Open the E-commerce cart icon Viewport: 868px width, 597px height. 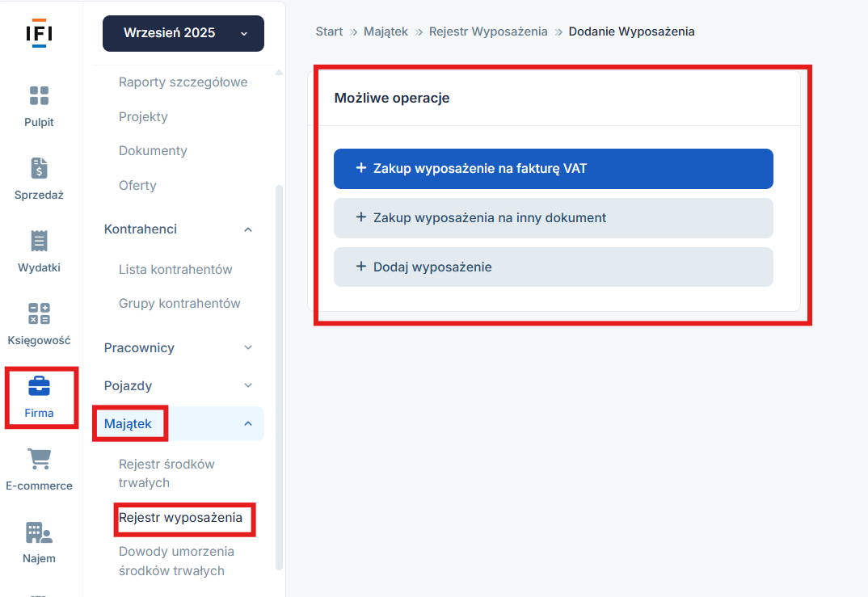(39, 459)
